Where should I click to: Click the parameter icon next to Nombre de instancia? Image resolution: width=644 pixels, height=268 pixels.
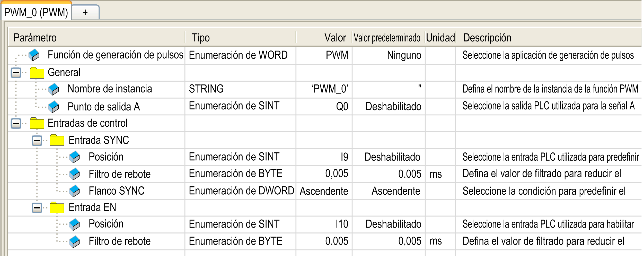click(54, 89)
